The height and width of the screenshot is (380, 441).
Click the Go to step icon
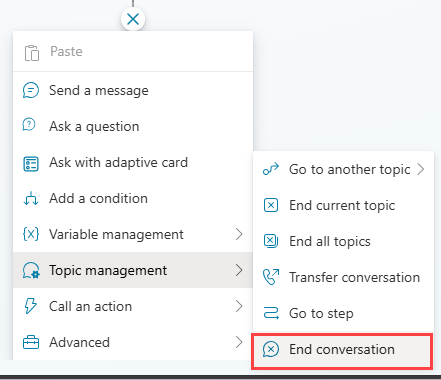tap(271, 313)
